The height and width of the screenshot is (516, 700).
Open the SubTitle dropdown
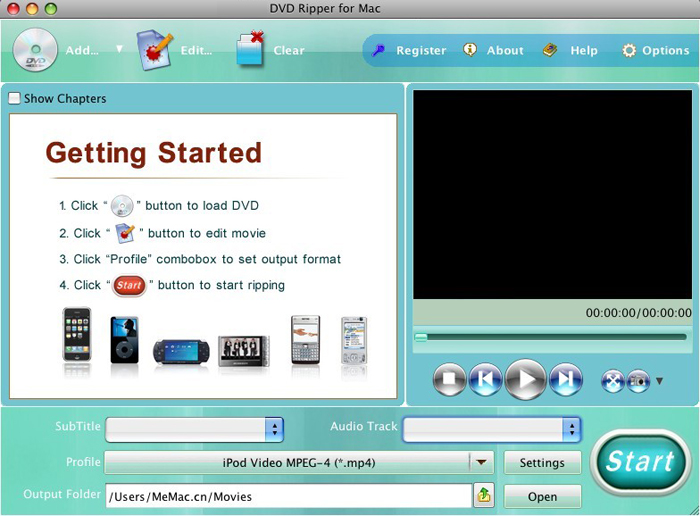click(x=194, y=429)
